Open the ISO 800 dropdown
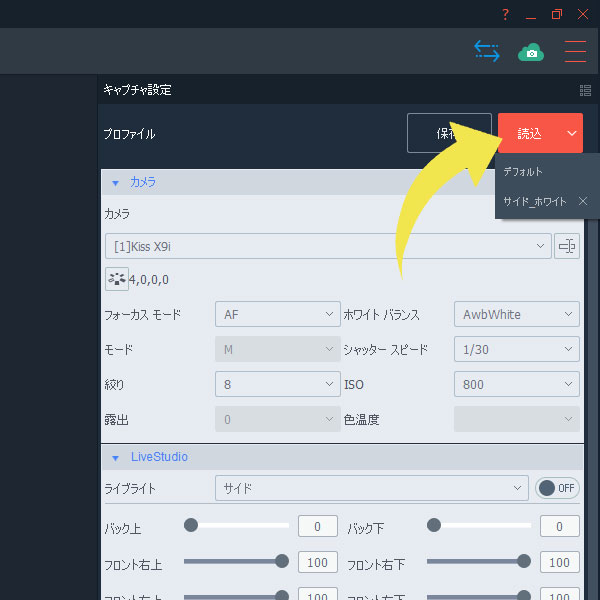600x600 pixels. coord(516,384)
